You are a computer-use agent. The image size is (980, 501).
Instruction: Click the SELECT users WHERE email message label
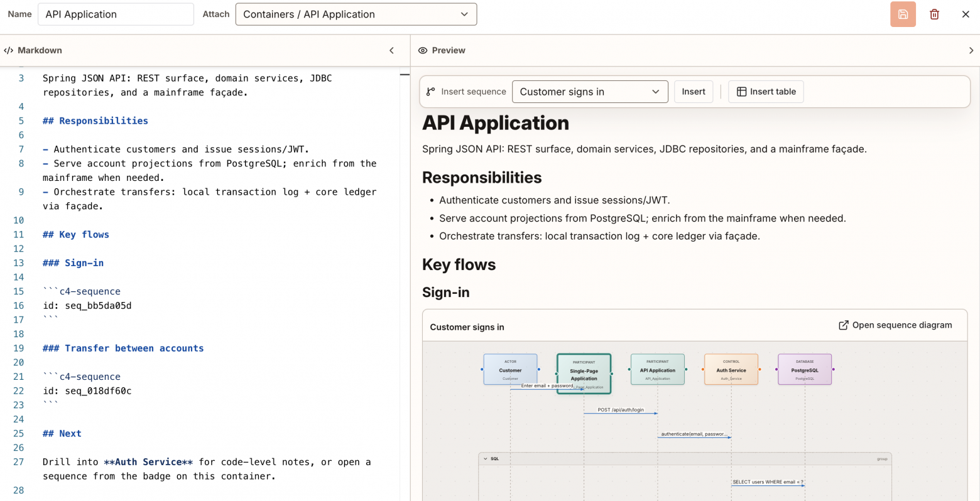coord(768,482)
